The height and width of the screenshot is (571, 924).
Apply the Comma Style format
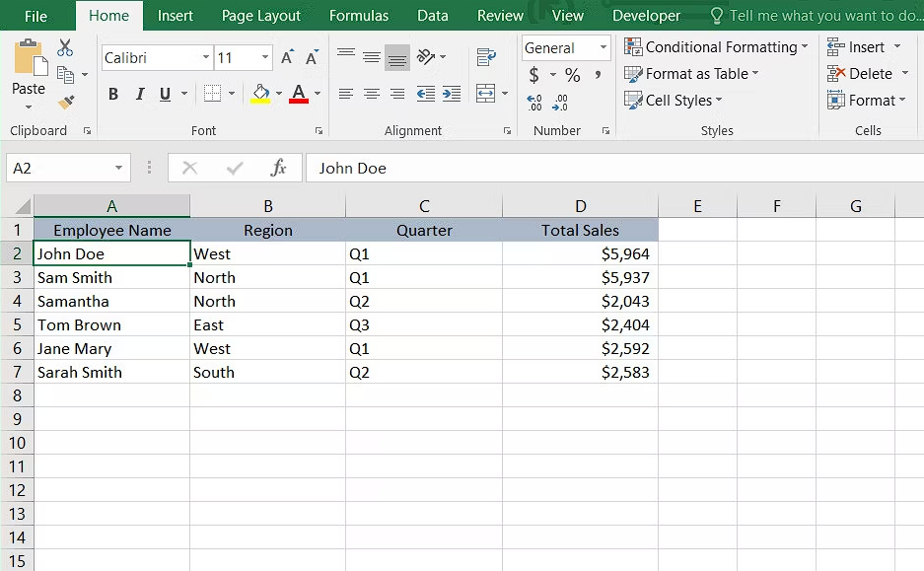pyautogui.click(x=598, y=73)
